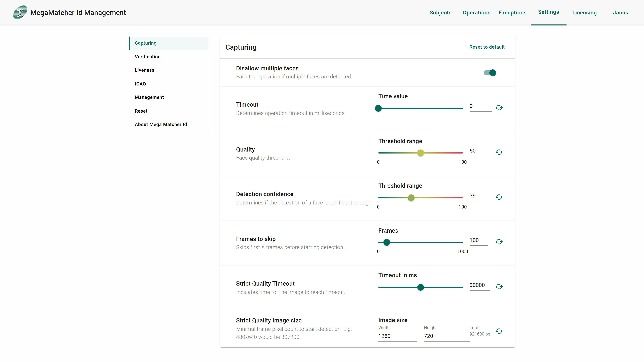
Task: Focus the Timeout in ms field showing 30000
Action: [480, 285]
